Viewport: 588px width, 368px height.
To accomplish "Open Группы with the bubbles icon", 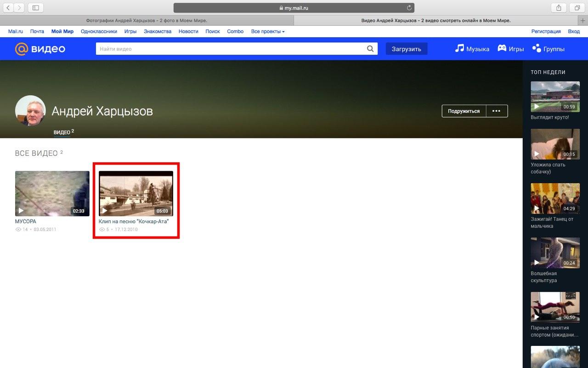I will 548,49.
